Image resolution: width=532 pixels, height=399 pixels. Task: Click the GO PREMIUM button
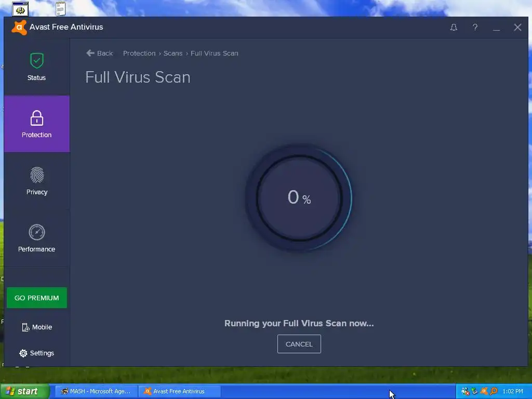click(37, 298)
